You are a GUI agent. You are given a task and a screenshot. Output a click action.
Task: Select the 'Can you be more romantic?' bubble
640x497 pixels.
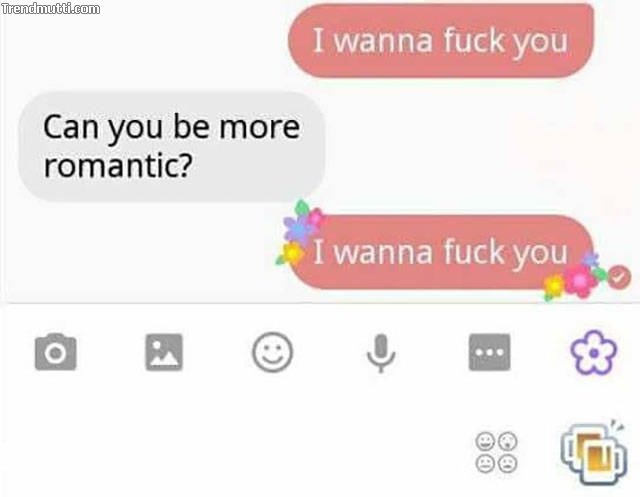(x=171, y=146)
